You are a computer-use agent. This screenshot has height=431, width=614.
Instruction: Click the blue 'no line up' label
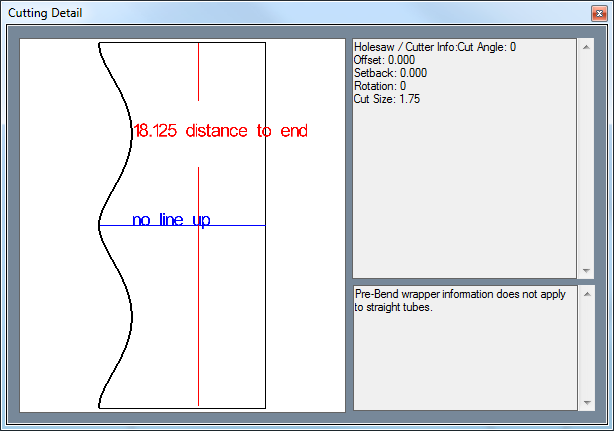171,220
